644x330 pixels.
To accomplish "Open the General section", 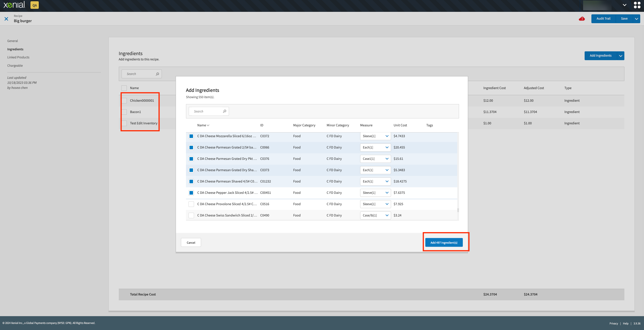I will (13, 41).
